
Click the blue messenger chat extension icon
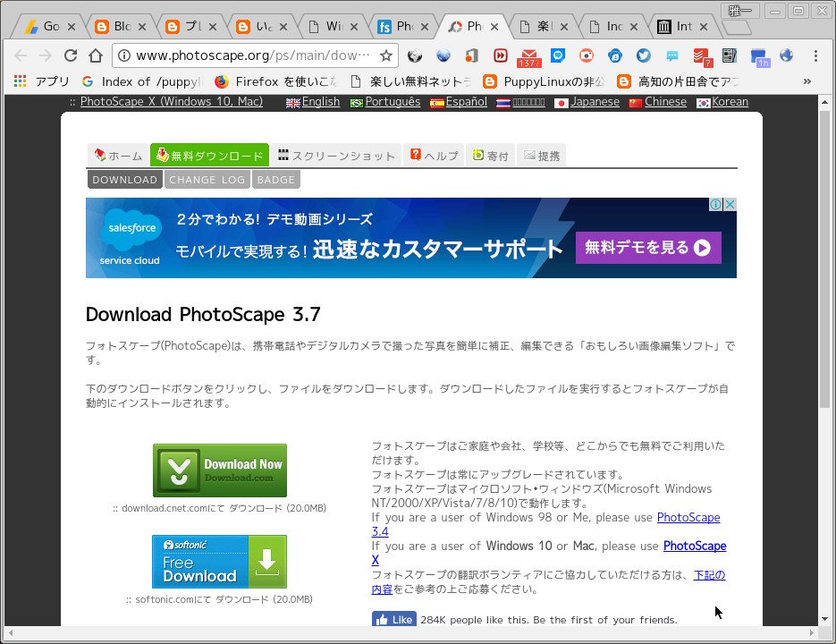558,55
